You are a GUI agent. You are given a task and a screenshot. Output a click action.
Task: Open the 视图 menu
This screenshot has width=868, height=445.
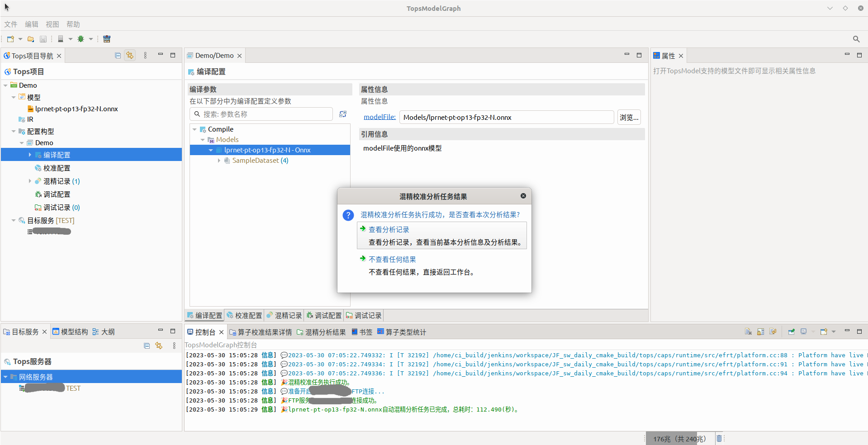52,24
